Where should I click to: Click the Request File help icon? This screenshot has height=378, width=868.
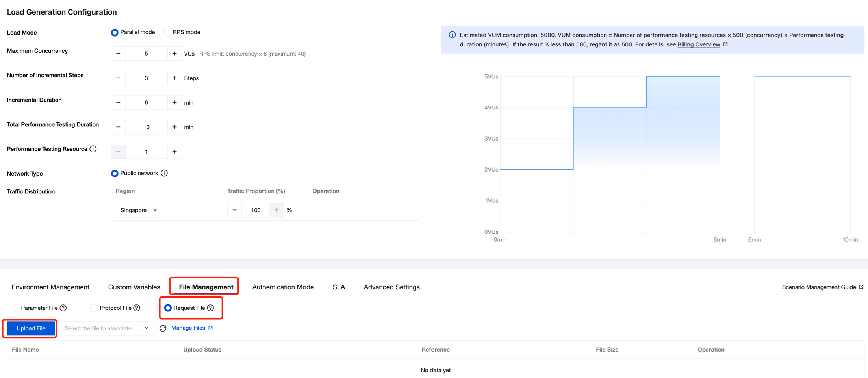[211, 308]
